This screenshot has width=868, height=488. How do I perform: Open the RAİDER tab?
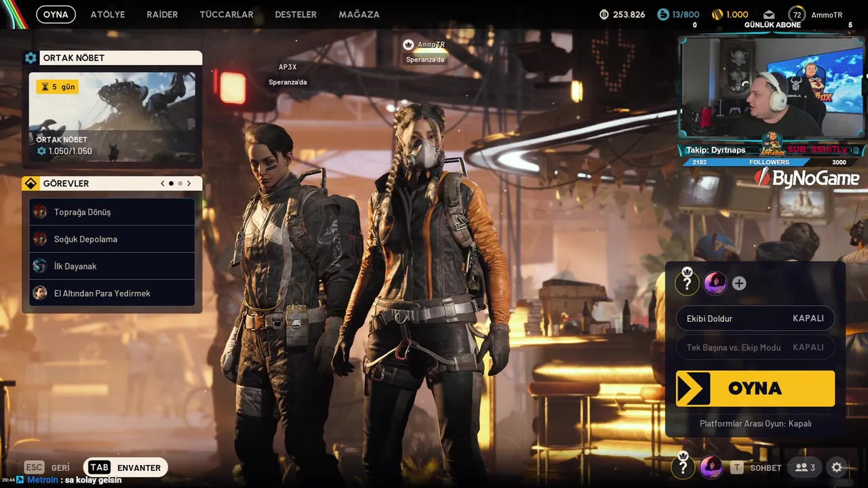coord(162,14)
